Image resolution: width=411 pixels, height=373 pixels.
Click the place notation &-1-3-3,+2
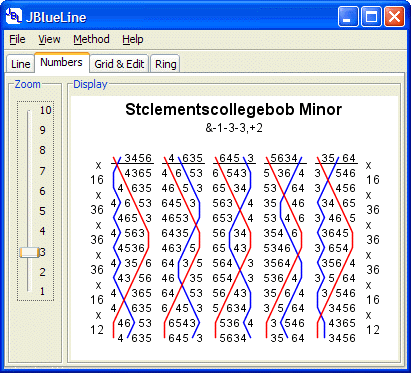[234, 128]
